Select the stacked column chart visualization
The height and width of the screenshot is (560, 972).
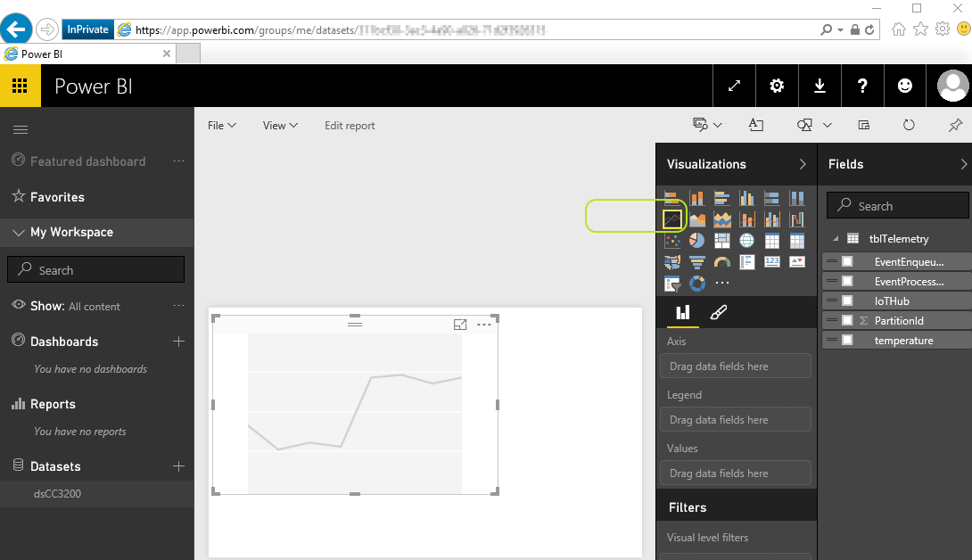(x=696, y=199)
